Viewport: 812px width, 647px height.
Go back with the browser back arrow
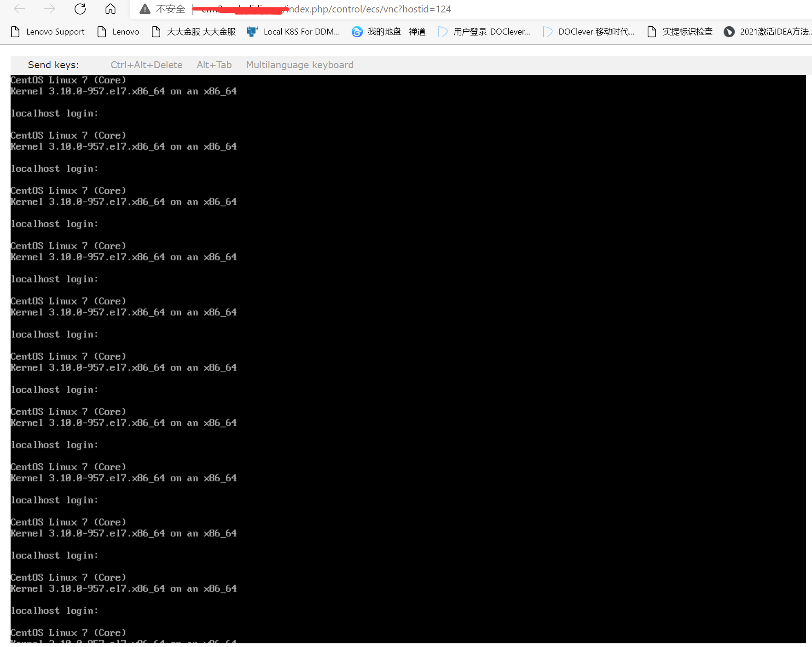tap(19, 9)
